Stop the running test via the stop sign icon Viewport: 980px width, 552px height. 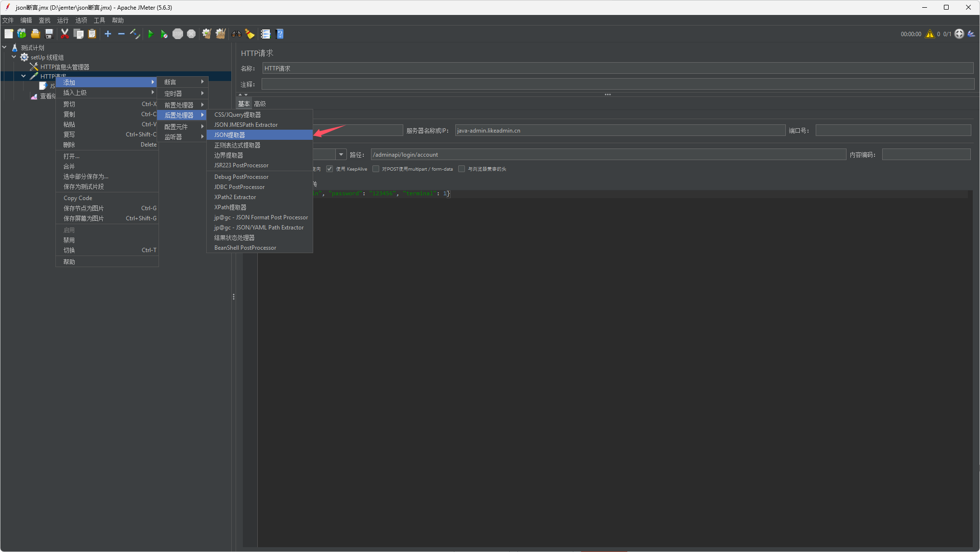[177, 34]
